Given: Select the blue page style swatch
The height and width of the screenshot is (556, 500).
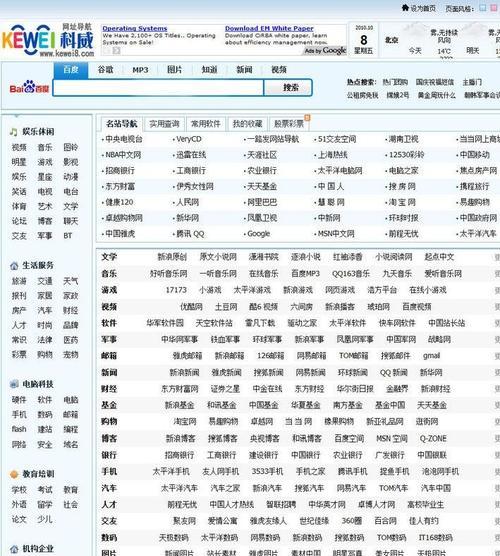Looking at the screenshot, I should (x=483, y=7).
